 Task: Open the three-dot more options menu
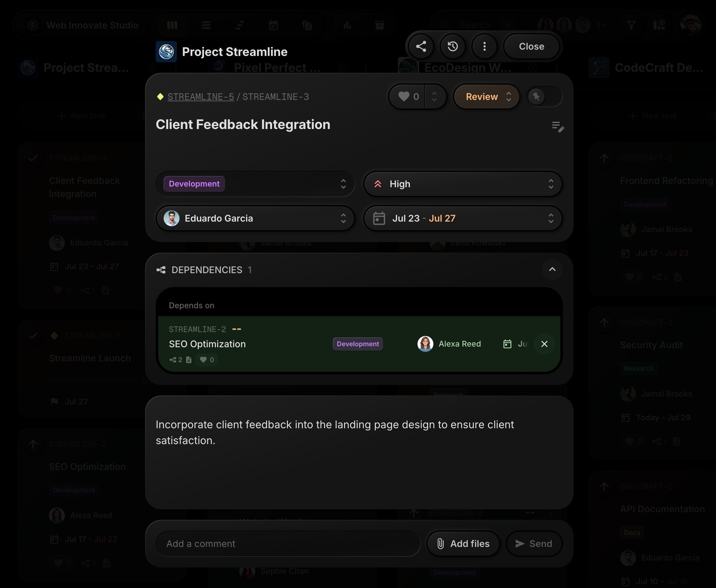pyautogui.click(x=484, y=47)
